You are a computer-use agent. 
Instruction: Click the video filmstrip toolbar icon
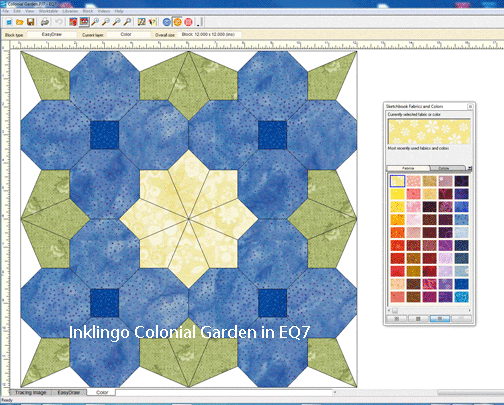click(142, 22)
